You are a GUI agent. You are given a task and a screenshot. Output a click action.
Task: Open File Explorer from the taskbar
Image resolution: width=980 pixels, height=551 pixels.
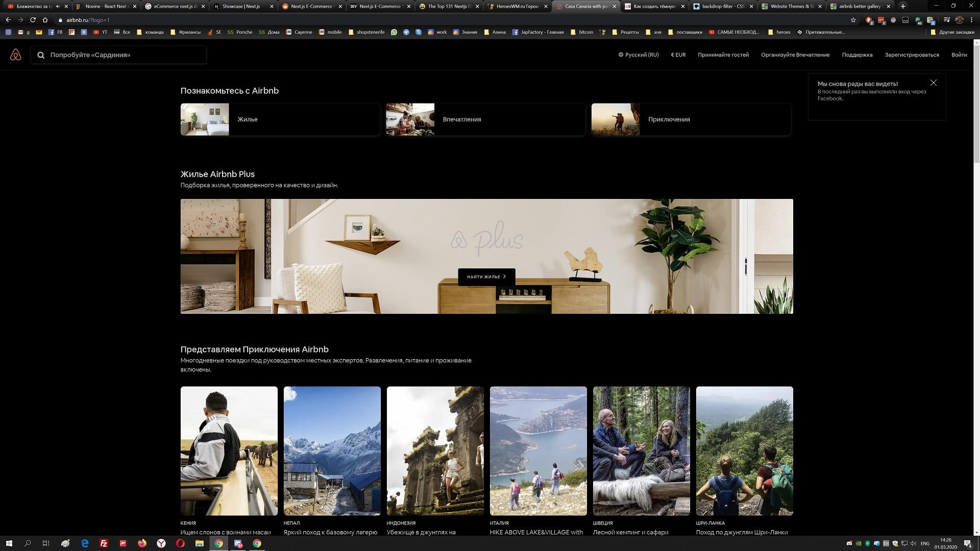click(x=200, y=543)
